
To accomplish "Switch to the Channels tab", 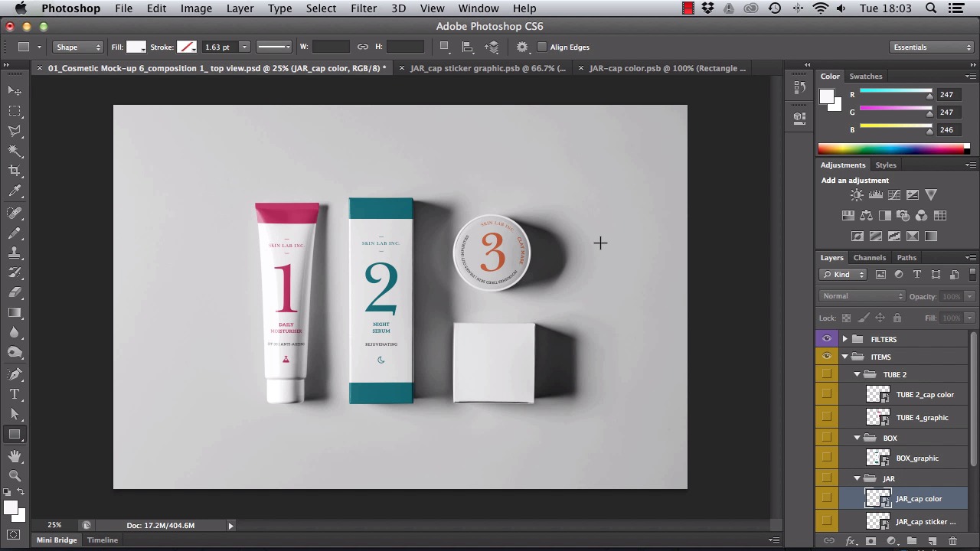I will [x=869, y=258].
